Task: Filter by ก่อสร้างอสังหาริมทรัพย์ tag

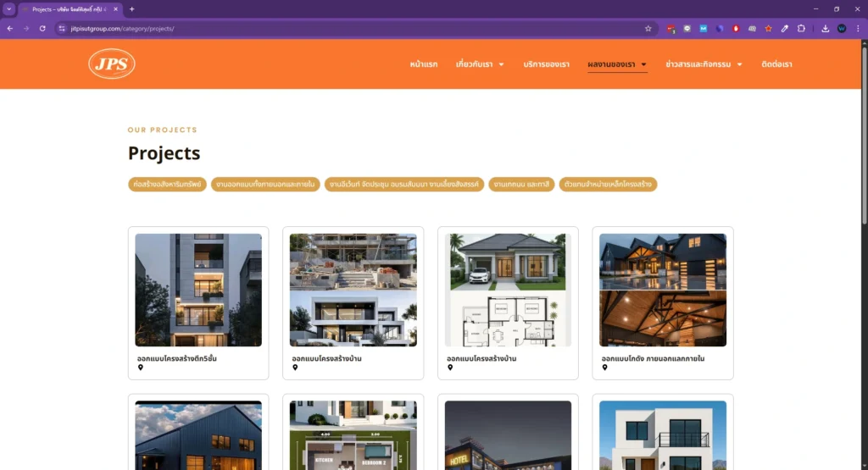Action: 167,184
